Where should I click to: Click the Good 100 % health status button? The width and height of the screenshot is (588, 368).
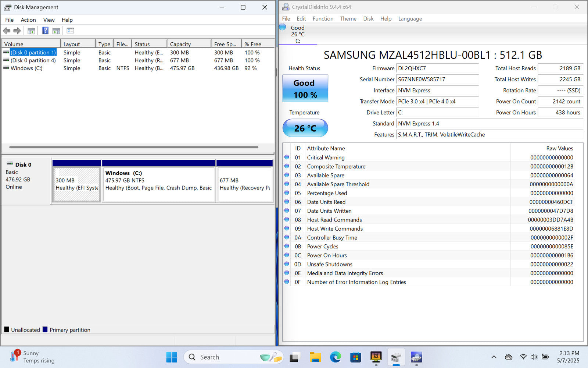point(305,88)
